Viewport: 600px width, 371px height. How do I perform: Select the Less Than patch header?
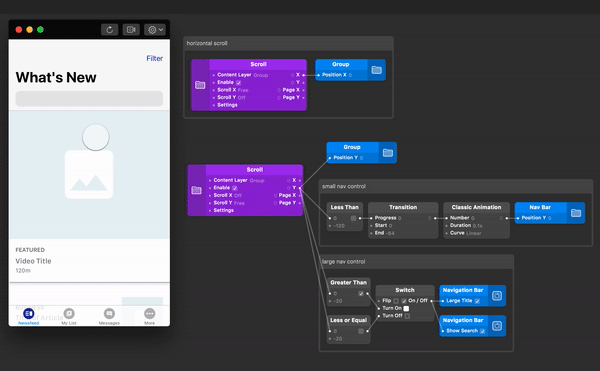pos(345,207)
